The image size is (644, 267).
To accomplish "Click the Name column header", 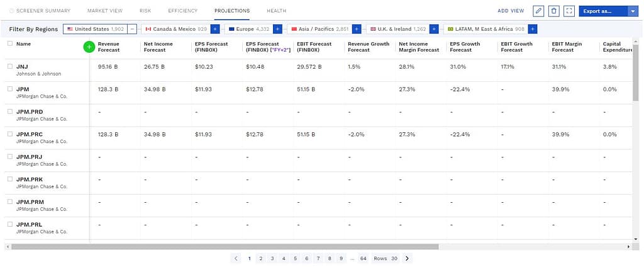I will tap(23, 43).
